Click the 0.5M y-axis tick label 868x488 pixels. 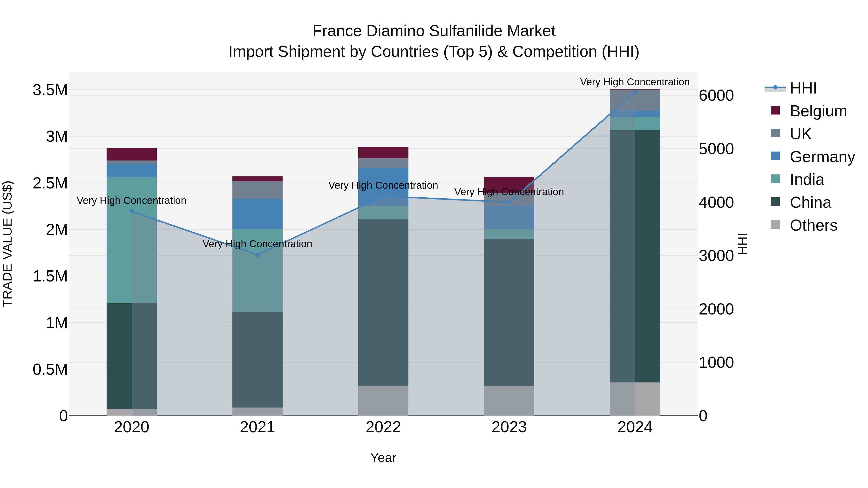(50, 369)
